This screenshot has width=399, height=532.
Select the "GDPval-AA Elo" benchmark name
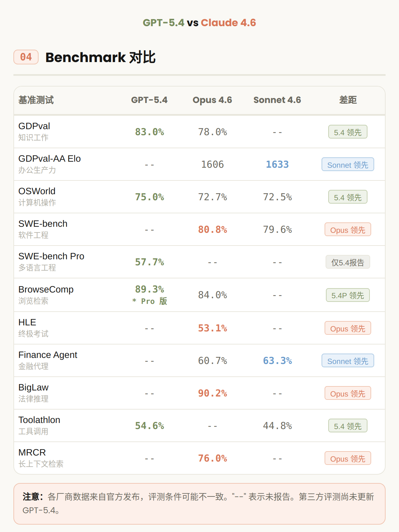click(x=50, y=159)
